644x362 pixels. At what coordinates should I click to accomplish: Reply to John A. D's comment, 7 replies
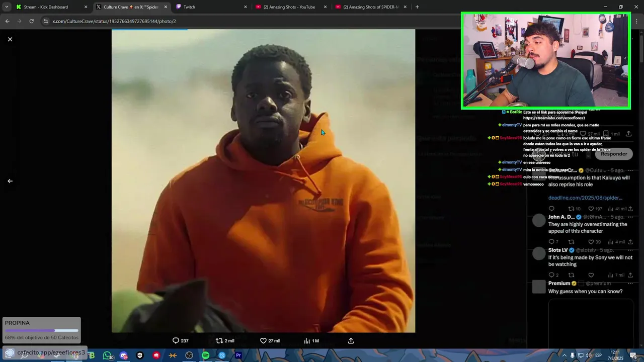click(x=553, y=242)
